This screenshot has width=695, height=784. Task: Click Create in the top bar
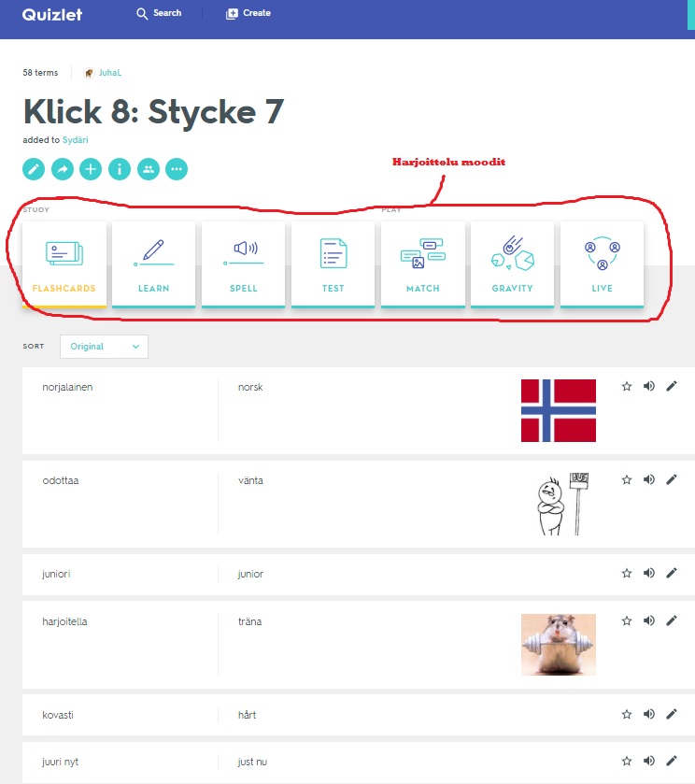point(248,14)
